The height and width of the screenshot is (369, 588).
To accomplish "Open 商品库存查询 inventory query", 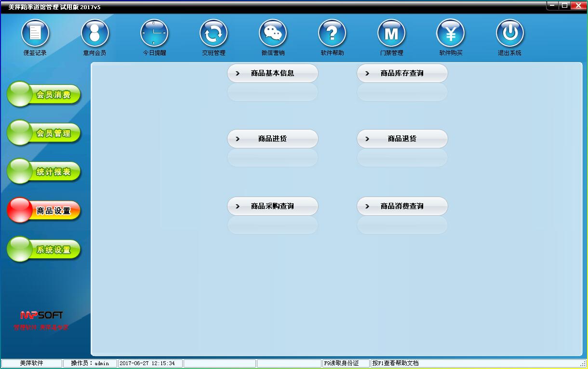I will (x=402, y=73).
